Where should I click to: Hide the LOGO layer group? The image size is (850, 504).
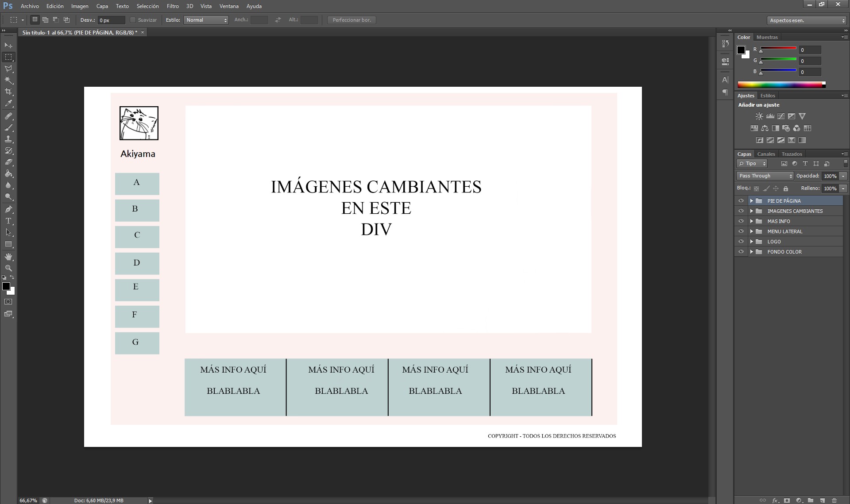tap(741, 241)
